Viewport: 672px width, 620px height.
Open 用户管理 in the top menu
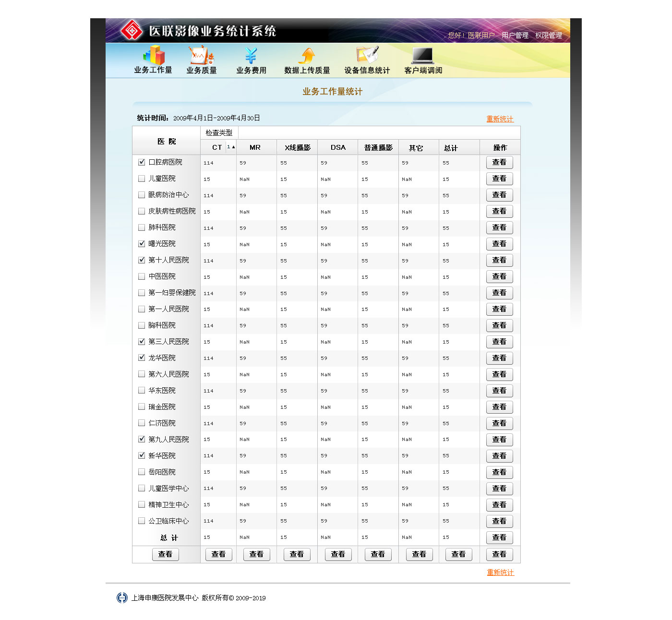click(x=515, y=36)
